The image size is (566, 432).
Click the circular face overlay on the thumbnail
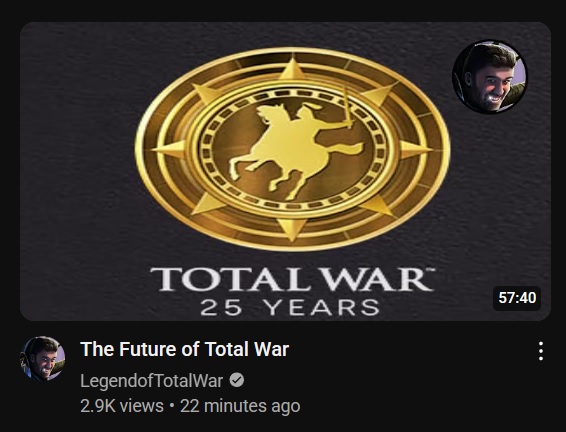coord(489,77)
